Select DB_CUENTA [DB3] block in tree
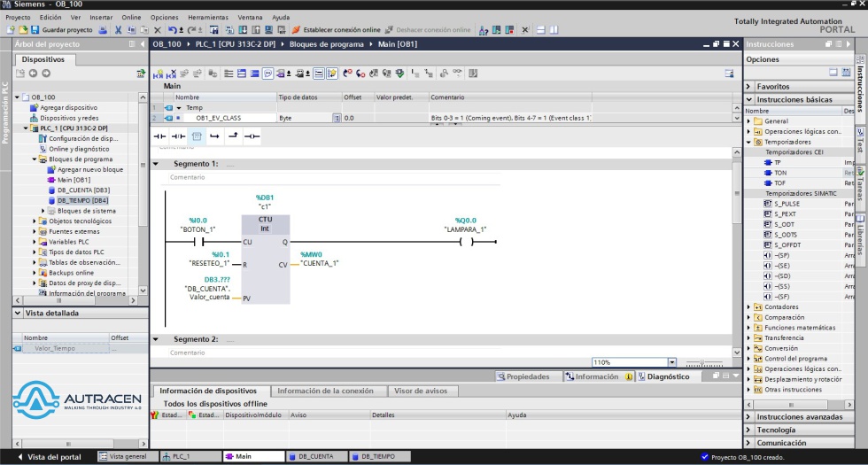868x465 pixels. click(83, 190)
